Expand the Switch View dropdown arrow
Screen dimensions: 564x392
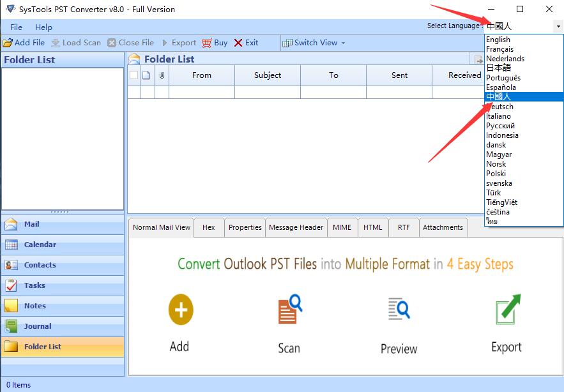pyautogui.click(x=343, y=43)
